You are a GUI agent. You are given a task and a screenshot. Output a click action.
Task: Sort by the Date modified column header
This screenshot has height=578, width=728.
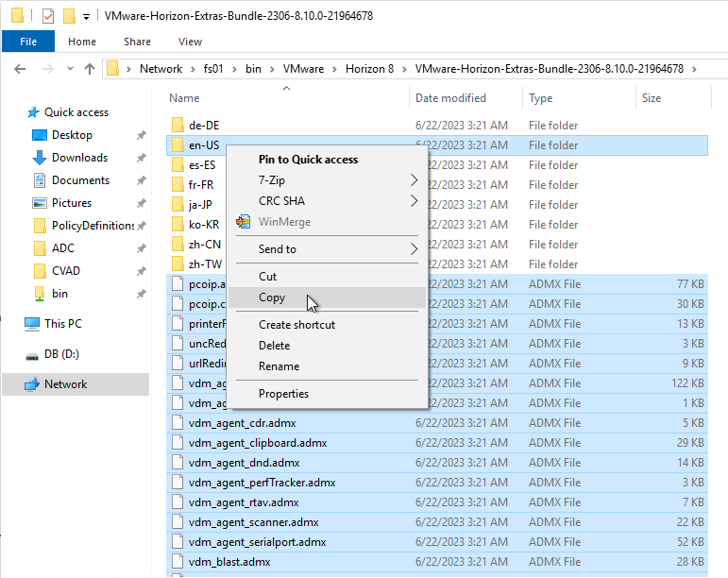coord(450,98)
